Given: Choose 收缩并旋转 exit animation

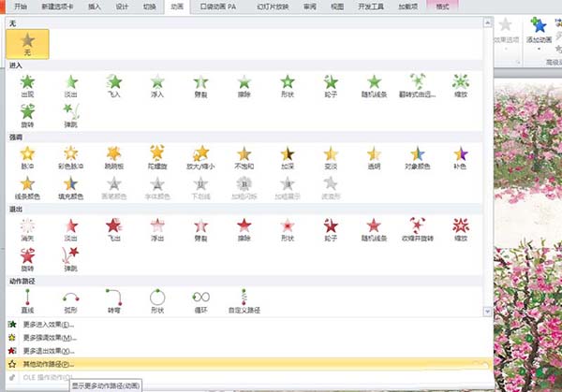Looking at the screenshot, I should 418,229.
